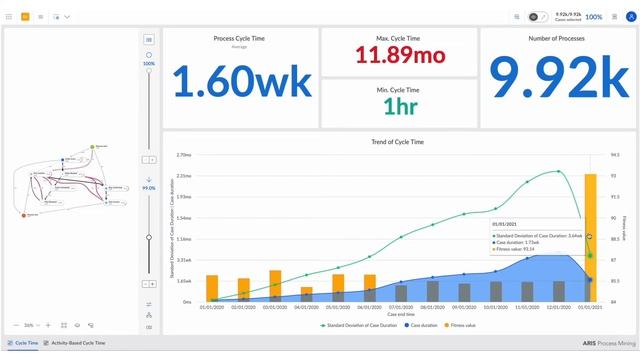
Task: Click the panel toggle icon above activity slider
Action: point(149,40)
